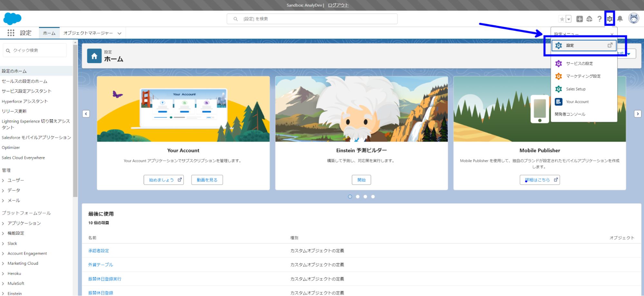Screen dimensions: 644x296
Task: Click the 動画を見る button
Action: (207, 180)
